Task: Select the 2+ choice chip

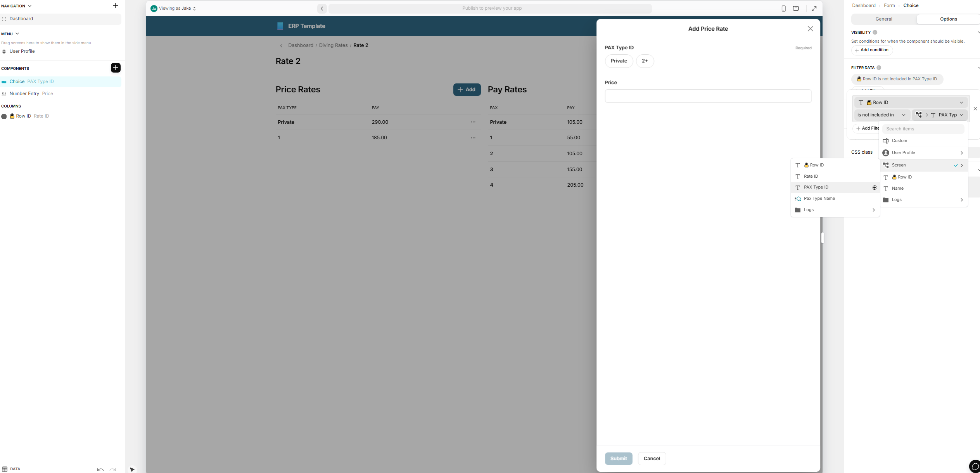Action: [645, 61]
